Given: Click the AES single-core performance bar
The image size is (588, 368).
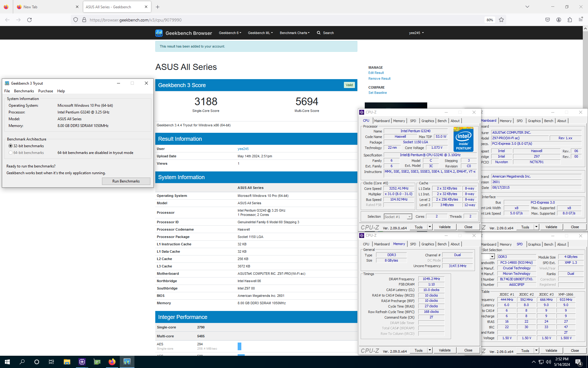Looking at the screenshot, I should [x=239, y=346].
